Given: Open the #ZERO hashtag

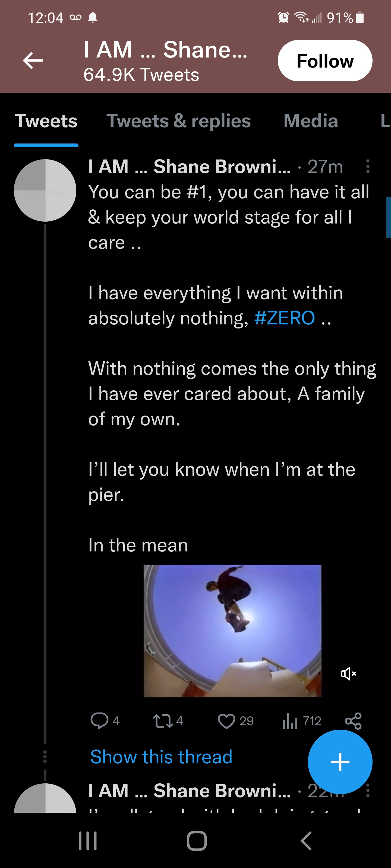Looking at the screenshot, I should point(284,318).
